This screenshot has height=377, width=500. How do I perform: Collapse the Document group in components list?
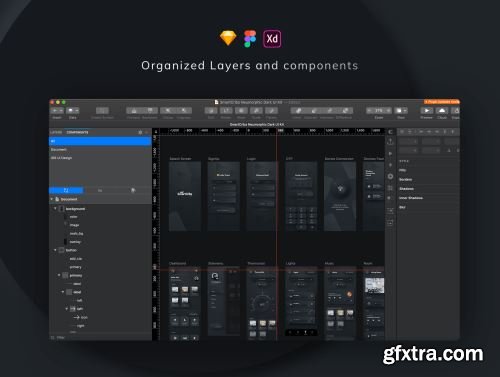(52, 199)
